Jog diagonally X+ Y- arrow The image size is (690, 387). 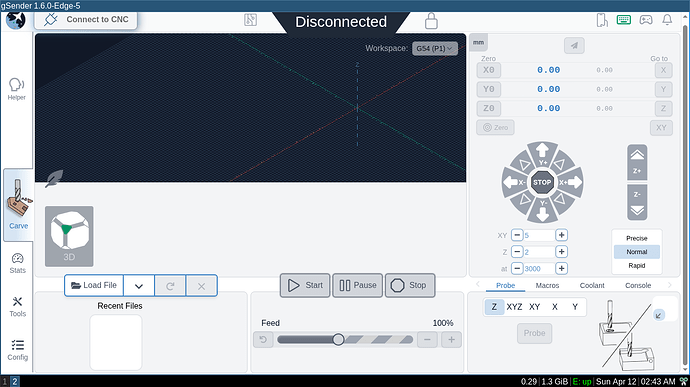559,199
